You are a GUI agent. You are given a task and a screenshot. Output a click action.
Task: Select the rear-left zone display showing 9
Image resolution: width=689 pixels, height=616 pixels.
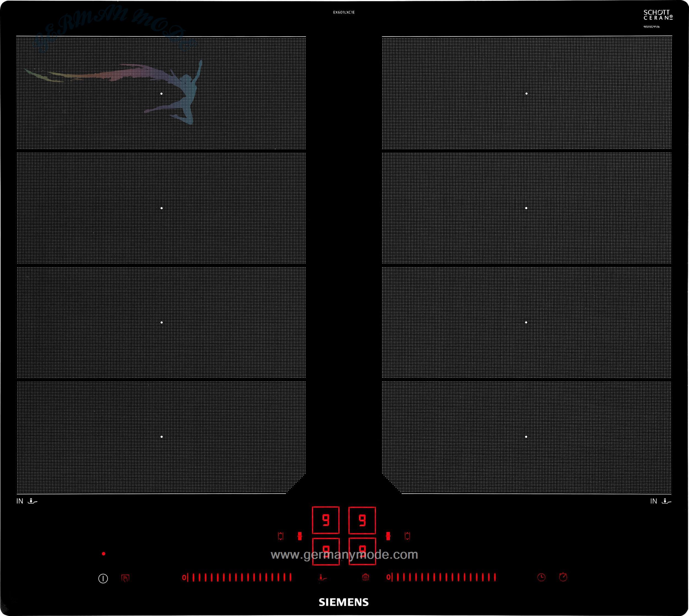(325, 520)
